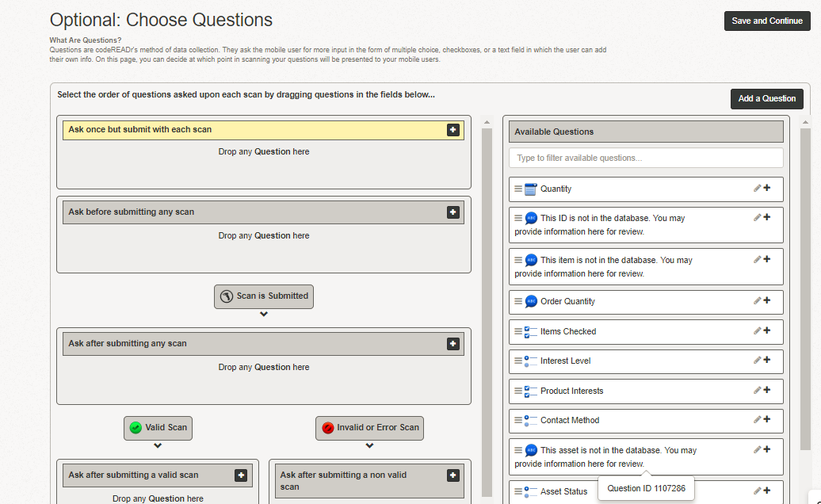The image size is (821, 504).
Task: Add the Quantity question with plus icon
Action: click(767, 188)
